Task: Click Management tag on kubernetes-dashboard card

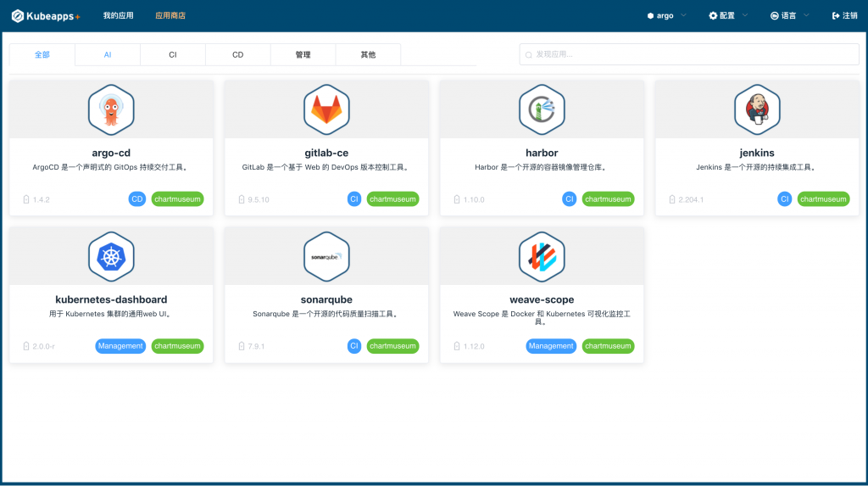Action: (x=120, y=346)
